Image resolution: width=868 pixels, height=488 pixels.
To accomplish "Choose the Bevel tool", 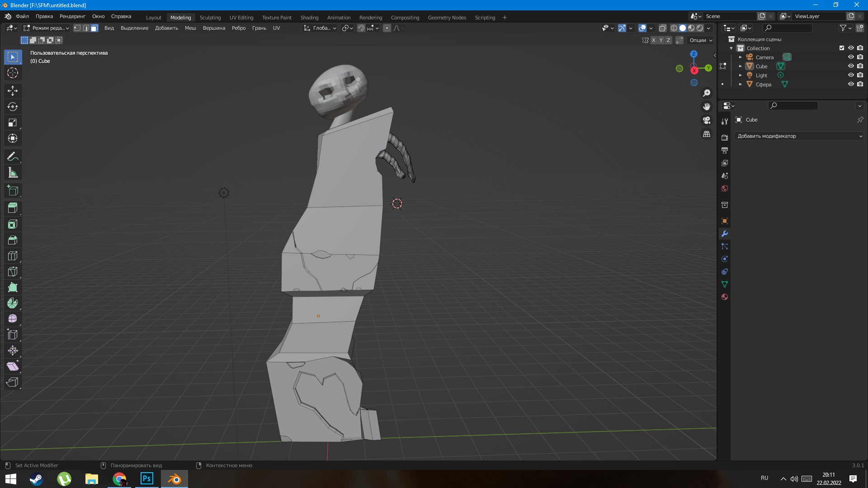I will click(13, 240).
